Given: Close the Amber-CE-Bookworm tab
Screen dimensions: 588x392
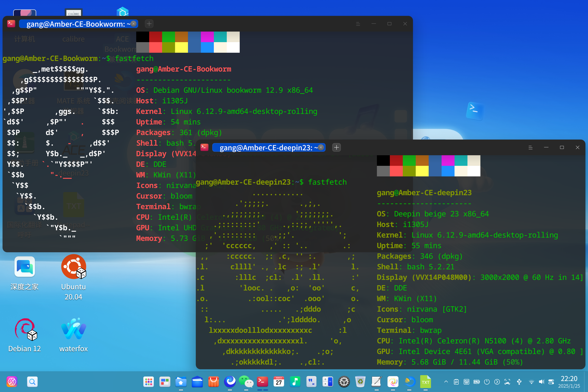Looking at the screenshot, I should pos(133,24).
